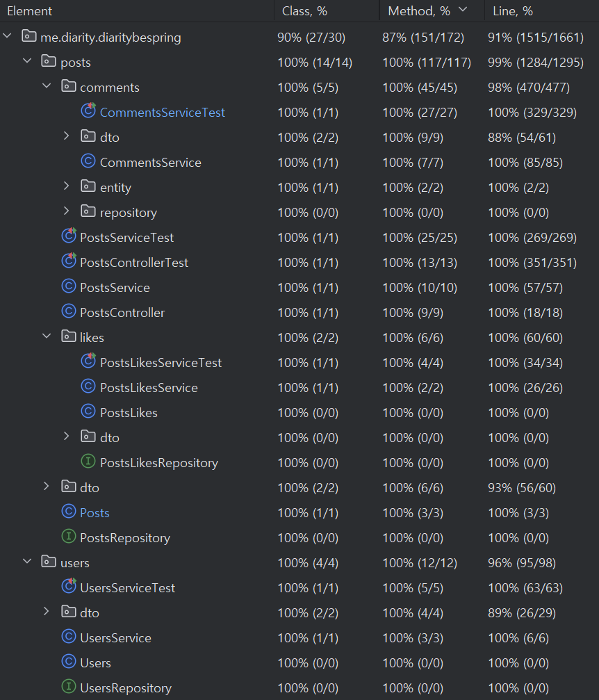Click the UsersServiceTest class icon

[69, 586]
